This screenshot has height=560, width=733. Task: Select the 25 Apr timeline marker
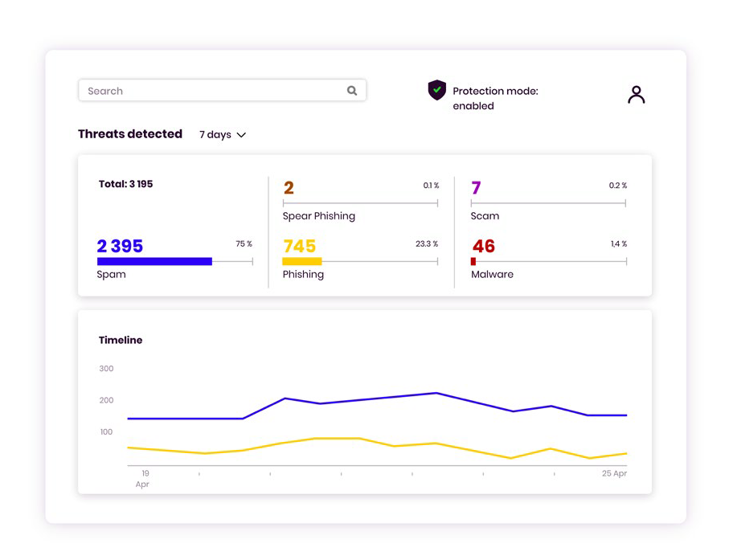(614, 473)
